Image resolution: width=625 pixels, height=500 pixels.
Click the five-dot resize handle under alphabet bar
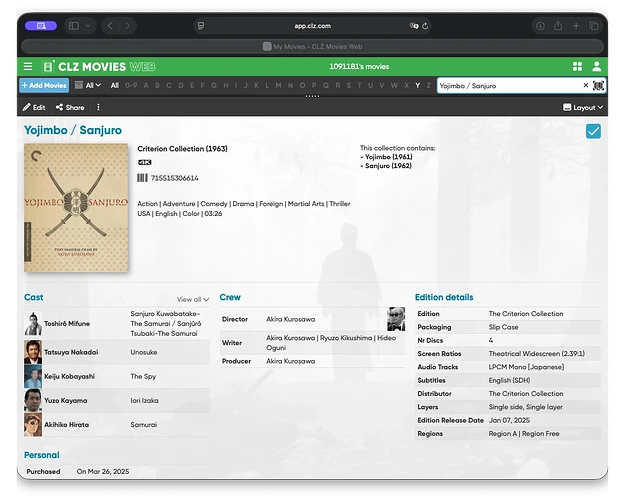pos(312,96)
